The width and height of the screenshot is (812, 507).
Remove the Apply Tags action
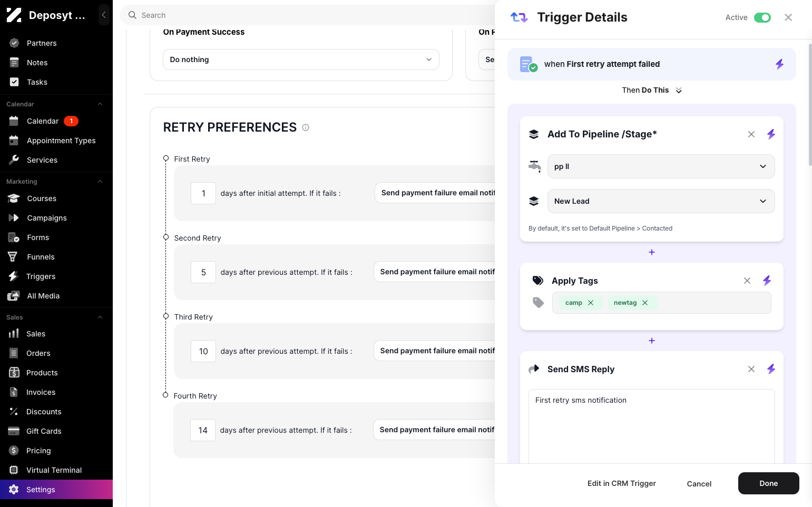(747, 281)
